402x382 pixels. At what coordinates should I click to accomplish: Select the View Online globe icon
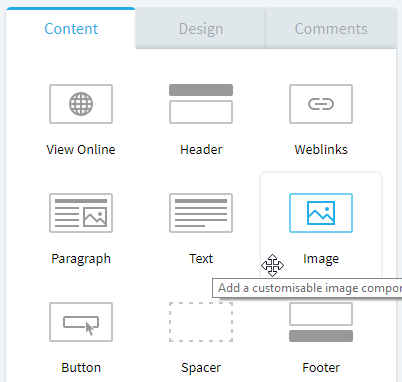81,104
